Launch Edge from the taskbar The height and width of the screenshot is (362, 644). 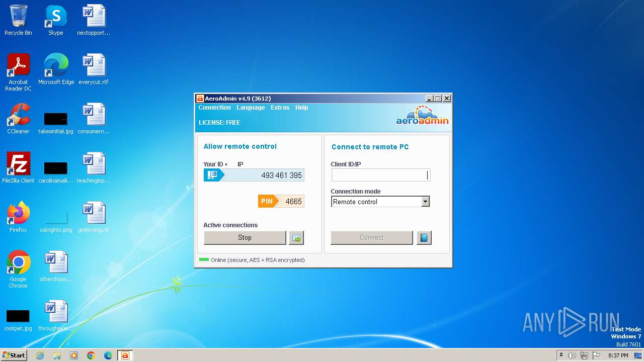click(108, 355)
